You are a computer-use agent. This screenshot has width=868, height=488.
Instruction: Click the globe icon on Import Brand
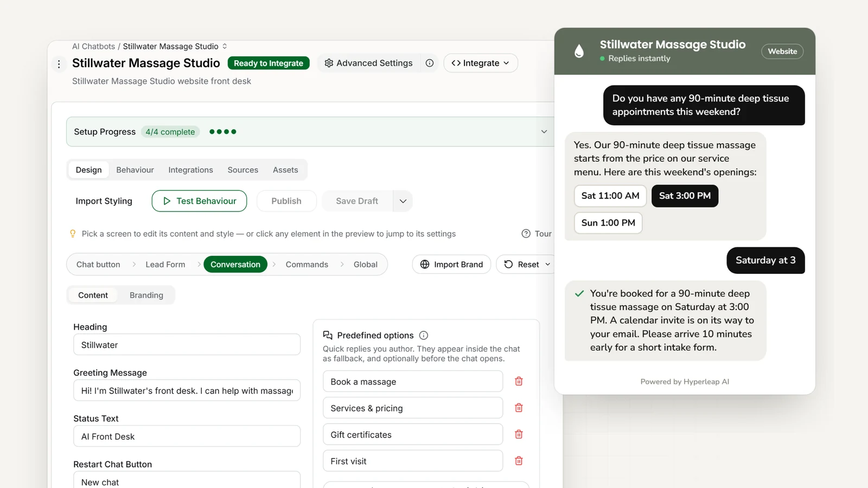click(425, 264)
